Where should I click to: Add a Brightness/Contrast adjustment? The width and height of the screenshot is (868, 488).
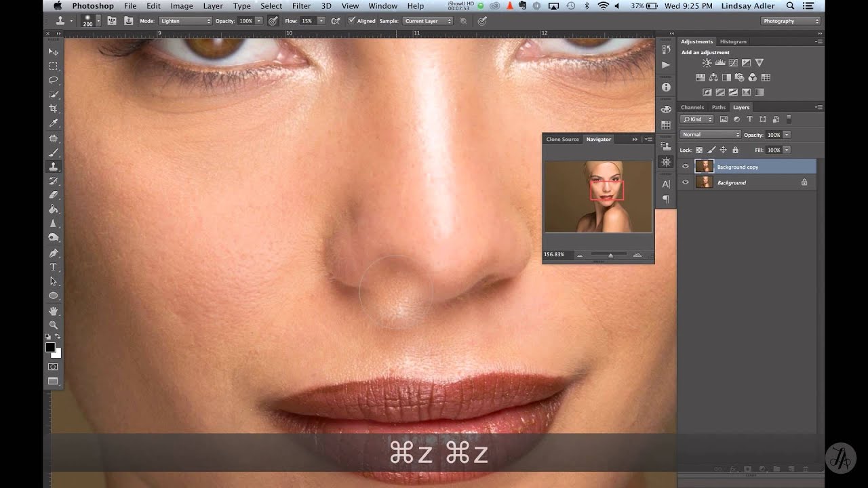[707, 63]
